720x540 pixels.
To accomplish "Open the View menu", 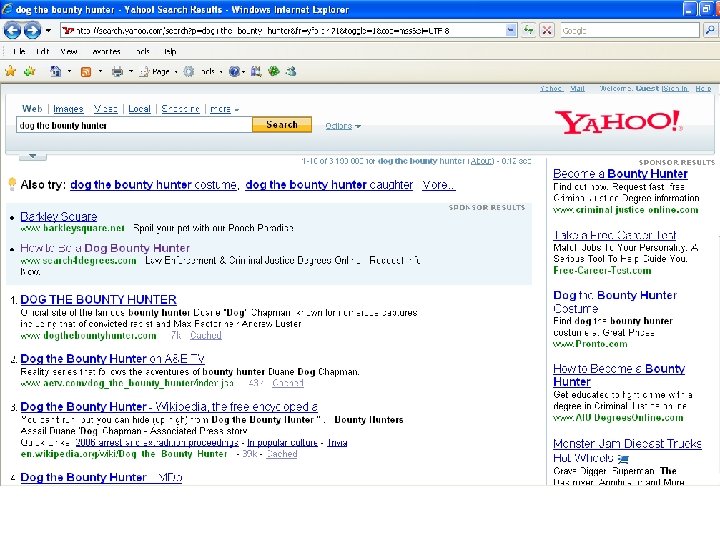I will point(69,51).
